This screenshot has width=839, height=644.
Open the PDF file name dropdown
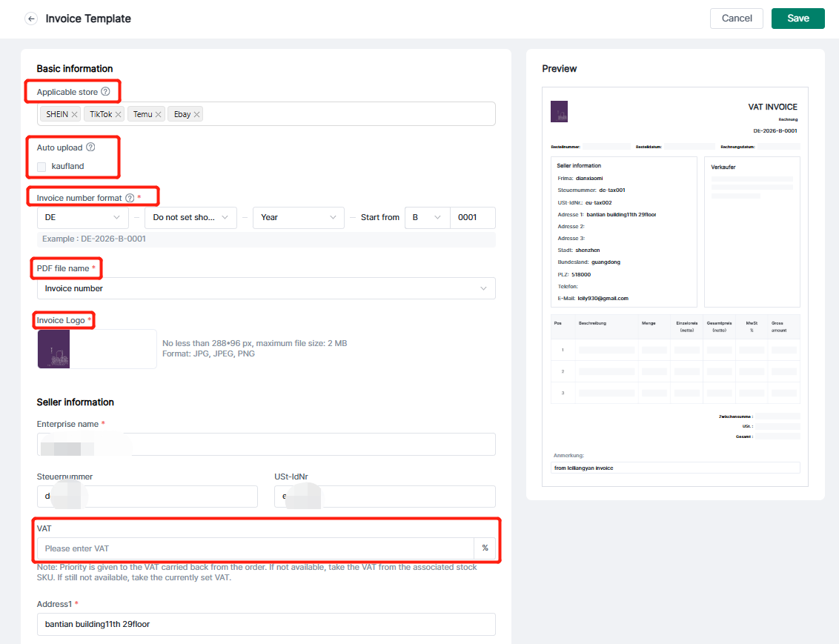coord(265,288)
